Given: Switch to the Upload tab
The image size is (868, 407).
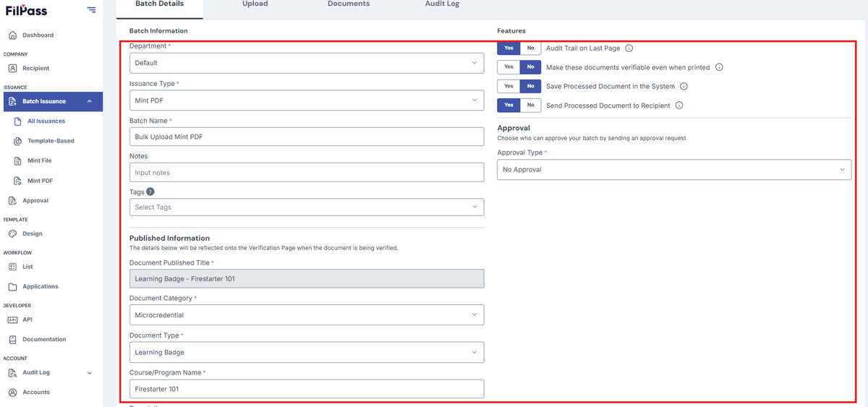Looking at the screenshot, I should click(x=255, y=4).
